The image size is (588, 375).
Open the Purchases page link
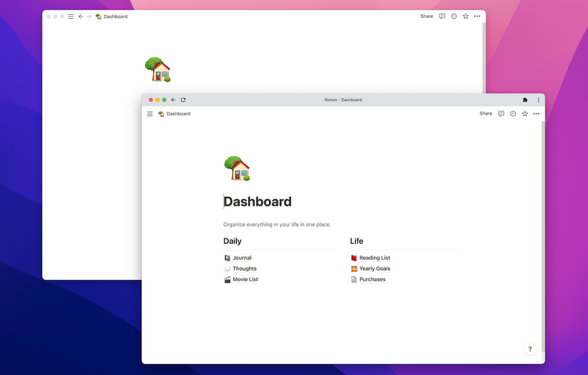(372, 279)
